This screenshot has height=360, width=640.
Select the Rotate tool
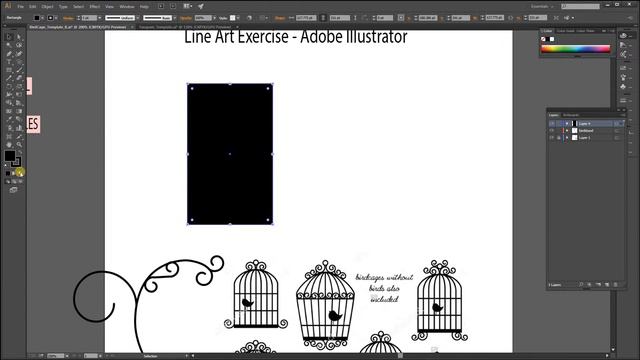[x=9, y=87]
